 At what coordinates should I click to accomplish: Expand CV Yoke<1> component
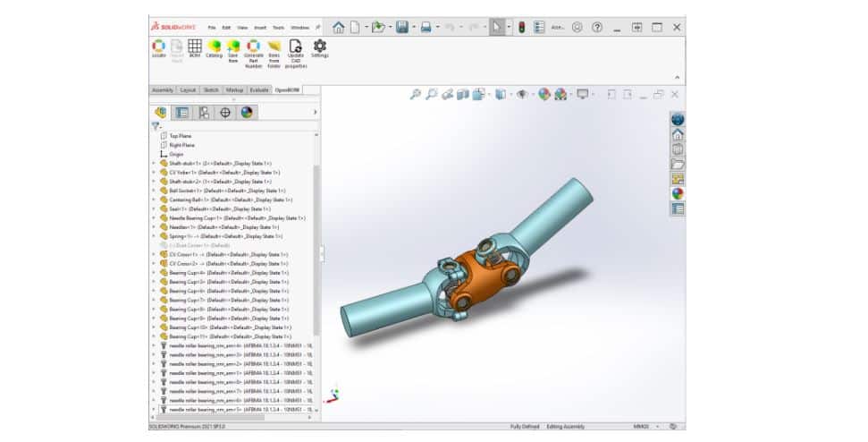(x=154, y=173)
